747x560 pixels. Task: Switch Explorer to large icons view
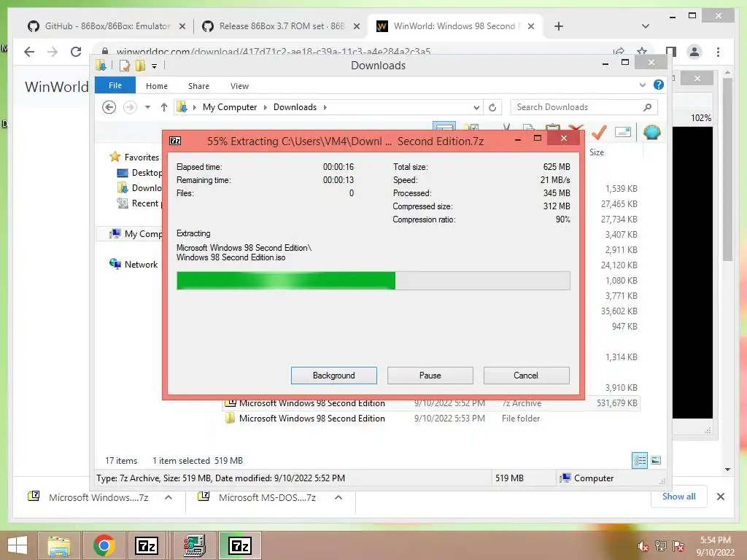656,460
